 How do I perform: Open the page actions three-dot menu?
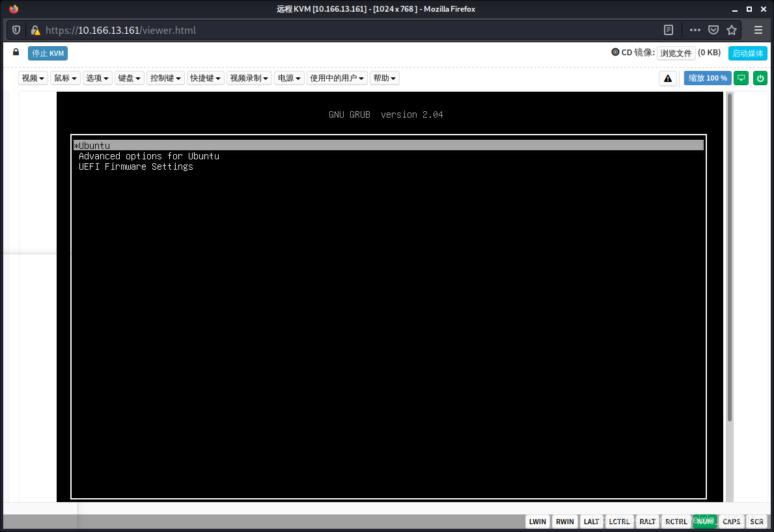tap(695, 30)
